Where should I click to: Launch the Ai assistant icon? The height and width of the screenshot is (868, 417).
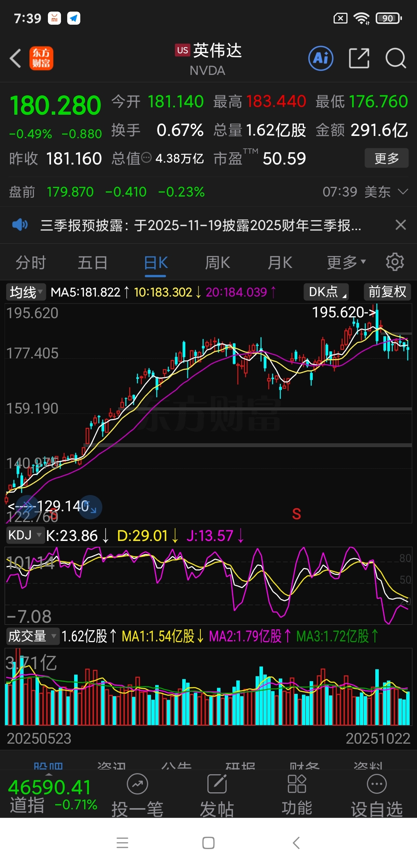pos(321,58)
